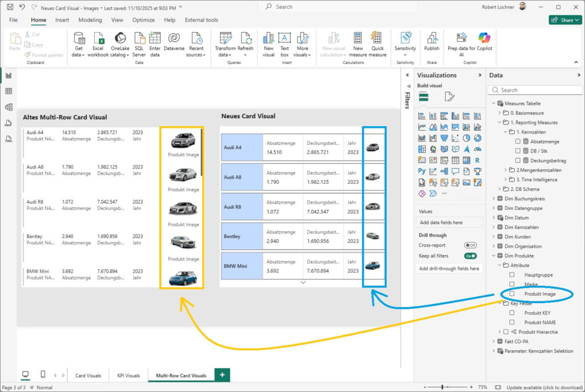Switch to the KPI Visuals page tab

coord(129,375)
